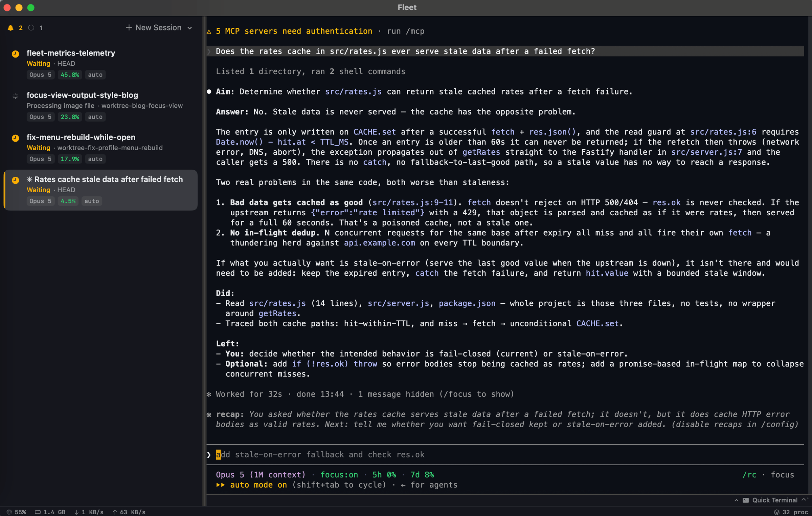Click the notification bell icon
Screen dimensions: 812x516
[x=10, y=28]
